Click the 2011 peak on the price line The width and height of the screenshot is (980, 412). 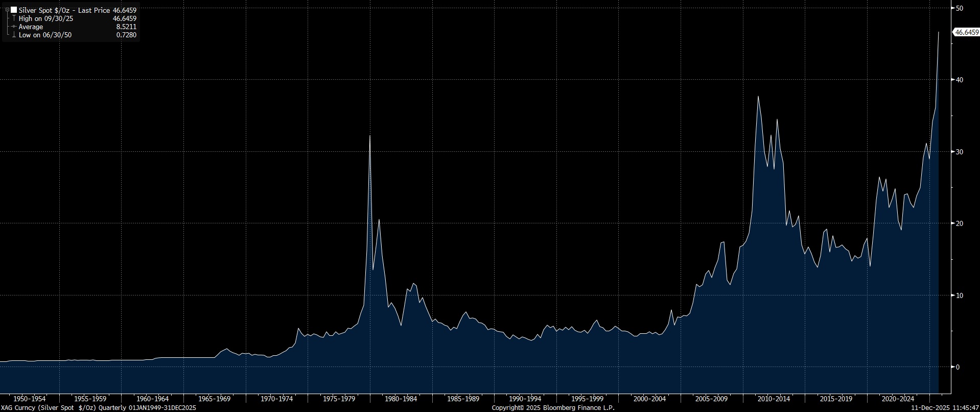coord(758,97)
